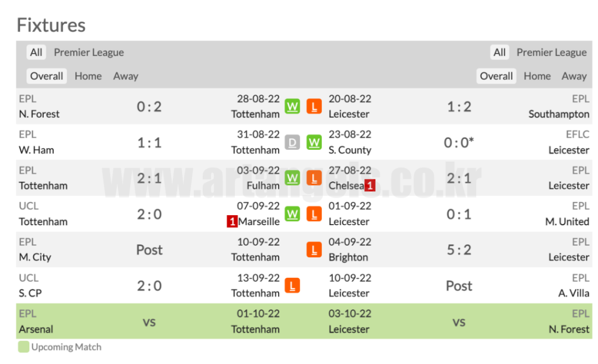
Task: Click the red card icon next to Chelsea
Action: pyautogui.click(x=370, y=185)
